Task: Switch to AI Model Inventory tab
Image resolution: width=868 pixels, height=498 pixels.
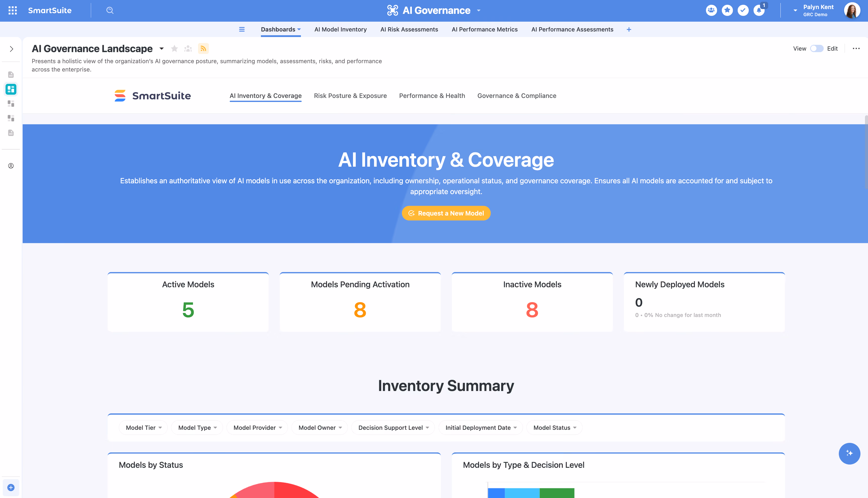Action: click(x=340, y=29)
